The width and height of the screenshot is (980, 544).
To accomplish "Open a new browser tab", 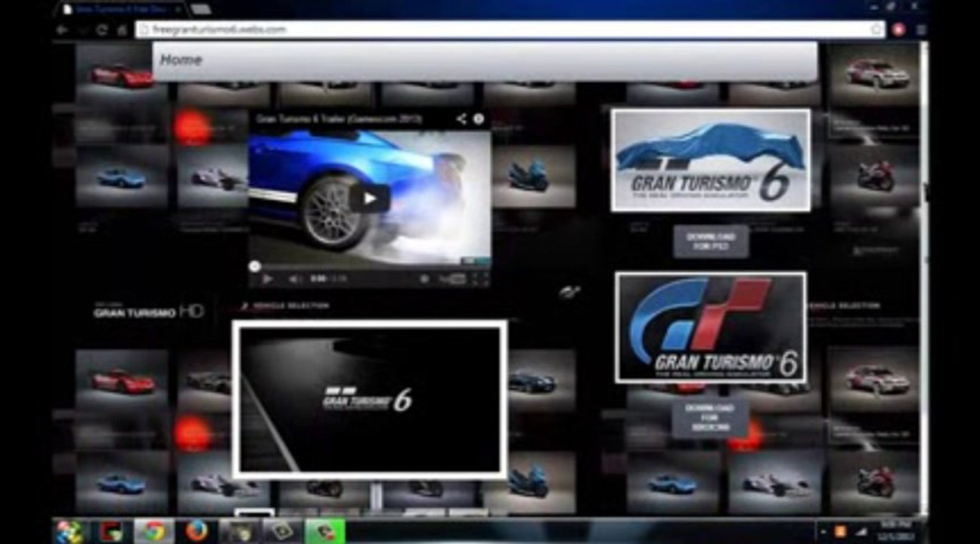I will 200,10.
